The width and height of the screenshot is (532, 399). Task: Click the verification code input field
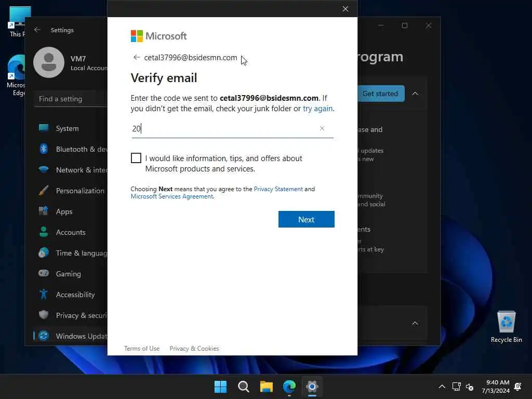(x=232, y=129)
